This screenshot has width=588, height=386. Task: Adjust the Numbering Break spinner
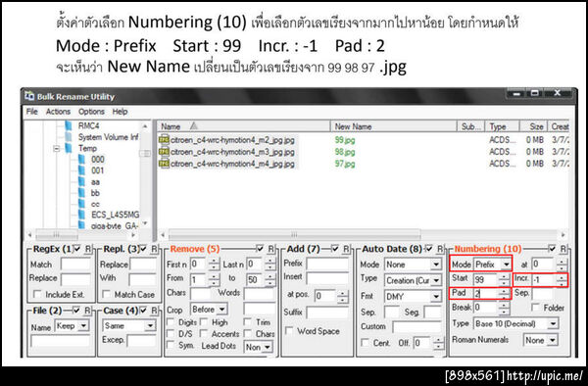[504, 308]
